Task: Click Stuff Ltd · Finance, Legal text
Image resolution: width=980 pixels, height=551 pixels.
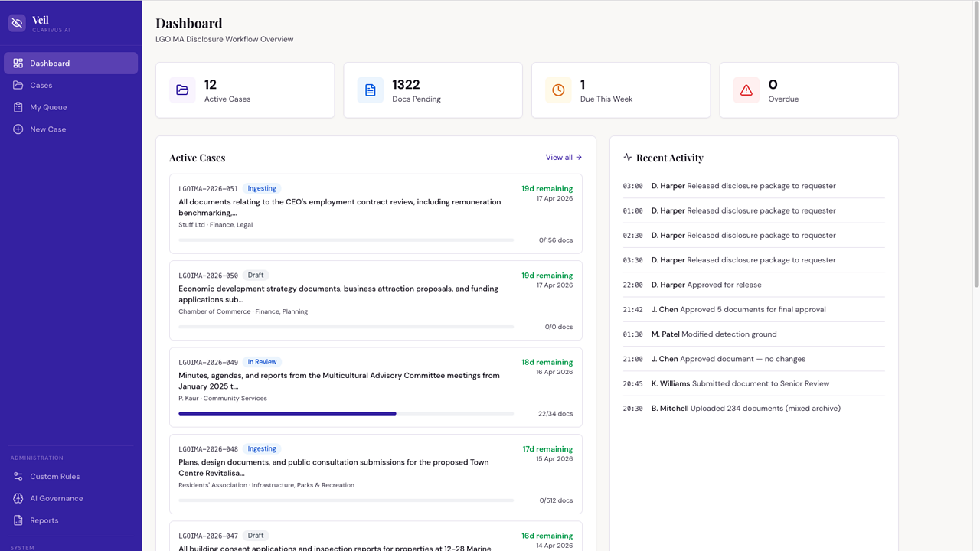Action: [x=216, y=225]
